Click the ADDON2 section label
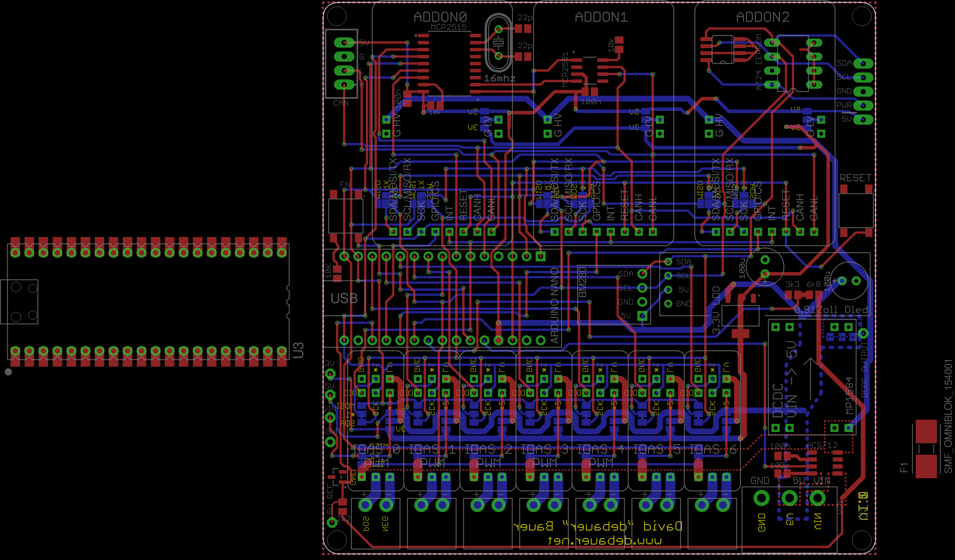 point(763,17)
